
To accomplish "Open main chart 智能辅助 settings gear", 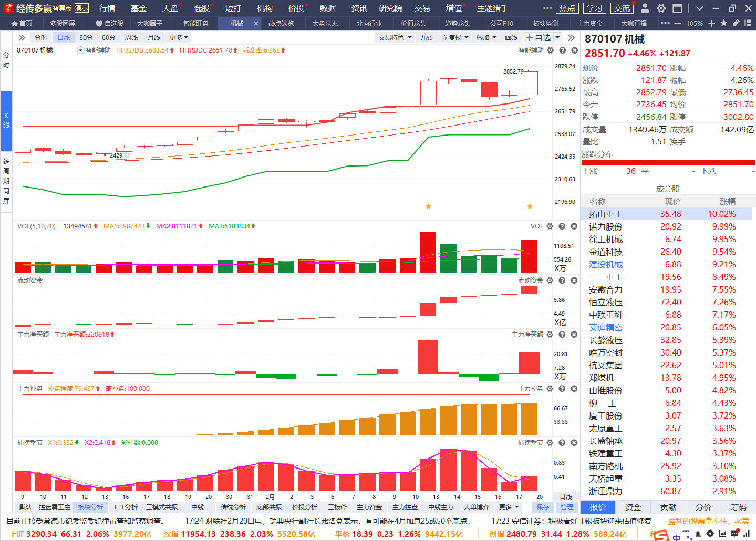I will tap(551, 50).
